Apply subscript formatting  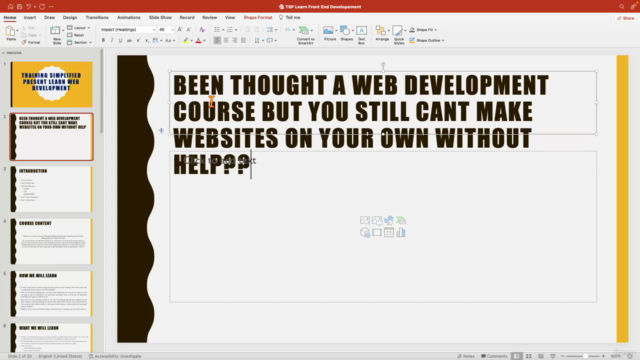147,40
